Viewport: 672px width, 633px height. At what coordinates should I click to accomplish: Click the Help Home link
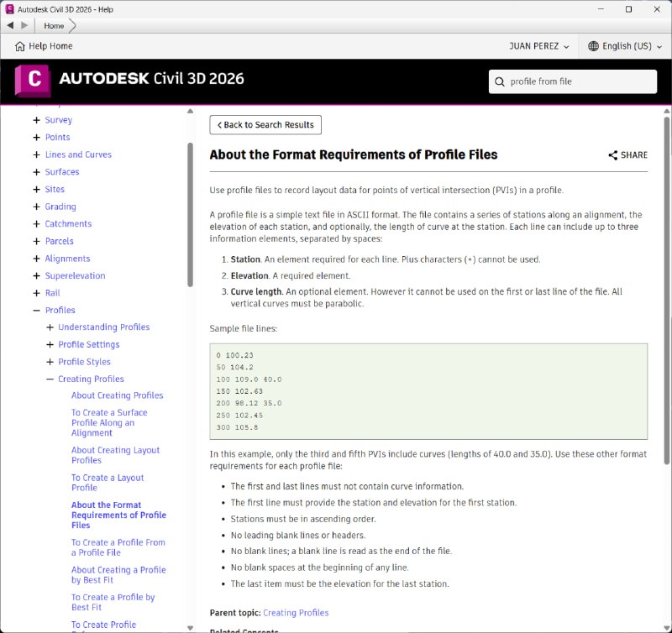pyautogui.click(x=50, y=46)
